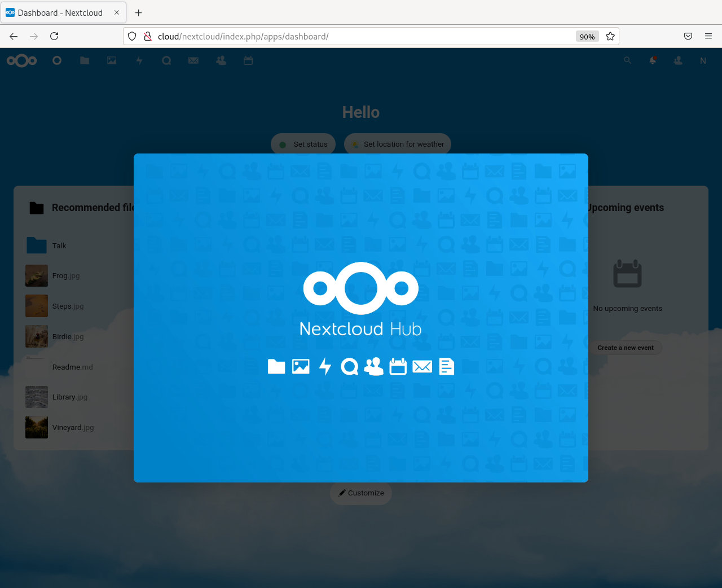This screenshot has height=588, width=722.
Task: Open the Photos app icon
Action: coord(111,60)
